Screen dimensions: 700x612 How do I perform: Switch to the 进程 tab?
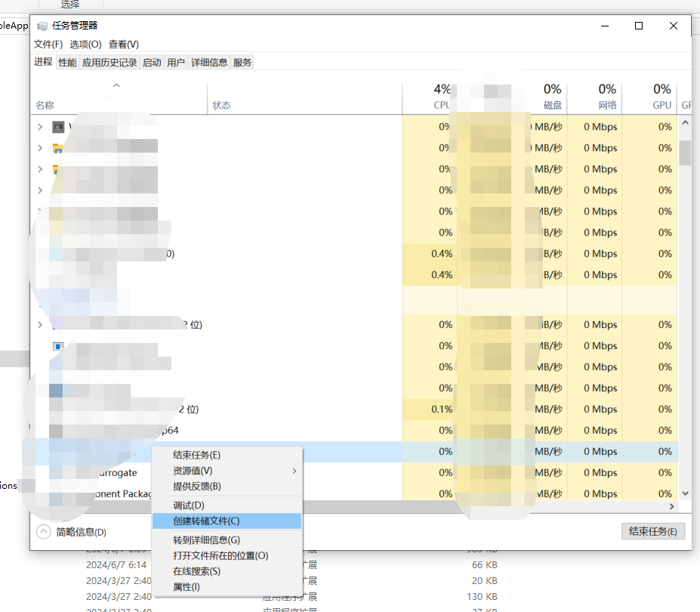pyautogui.click(x=43, y=62)
